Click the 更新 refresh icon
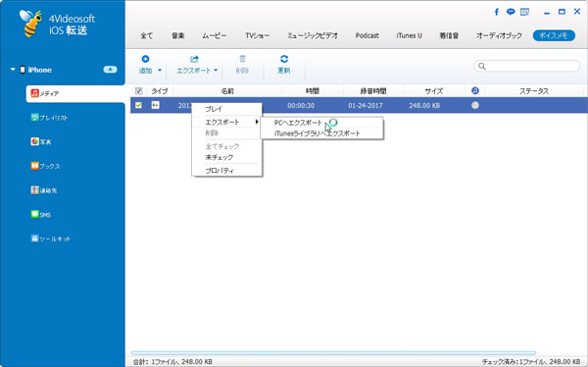 tap(284, 59)
